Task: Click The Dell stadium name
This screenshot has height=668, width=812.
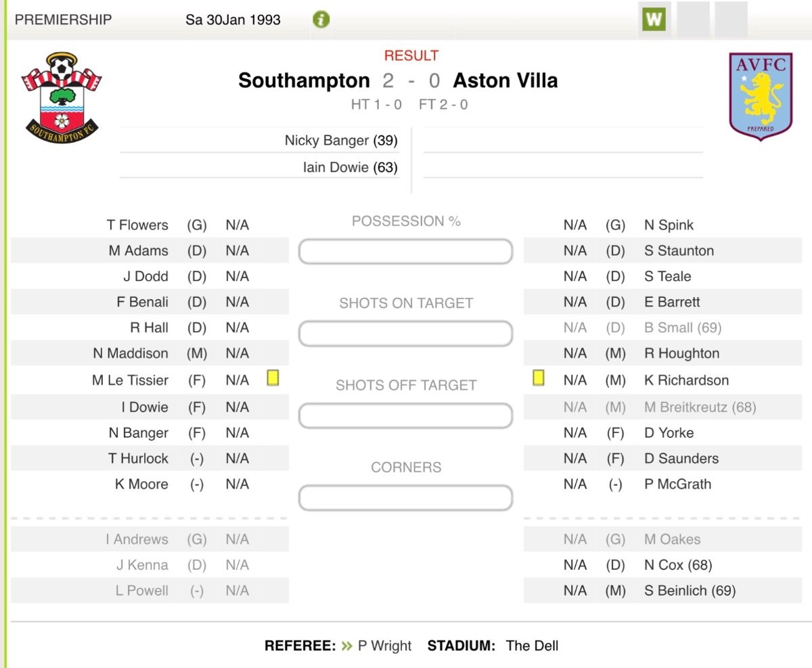Action: tap(532, 646)
